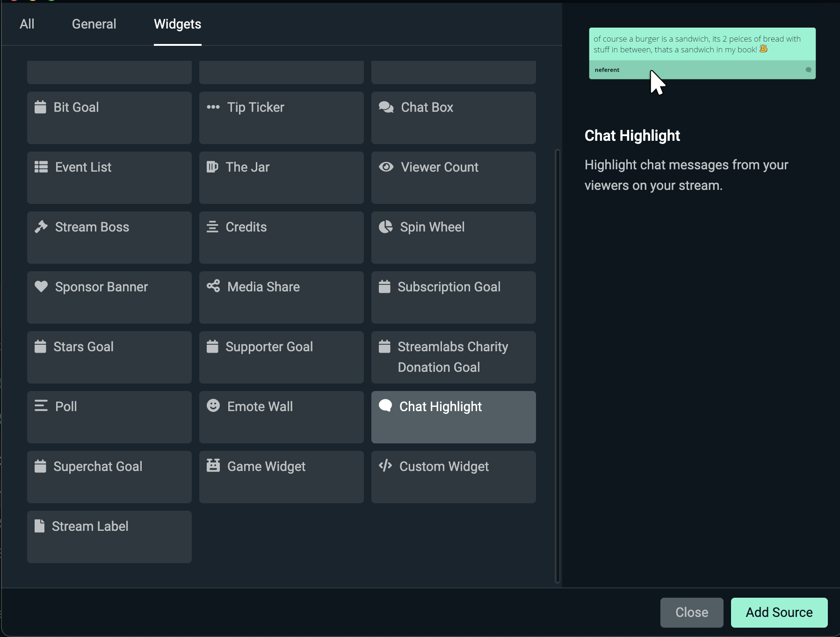840x637 pixels.
Task: Open the Stream Label widget
Action: [x=109, y=536]
